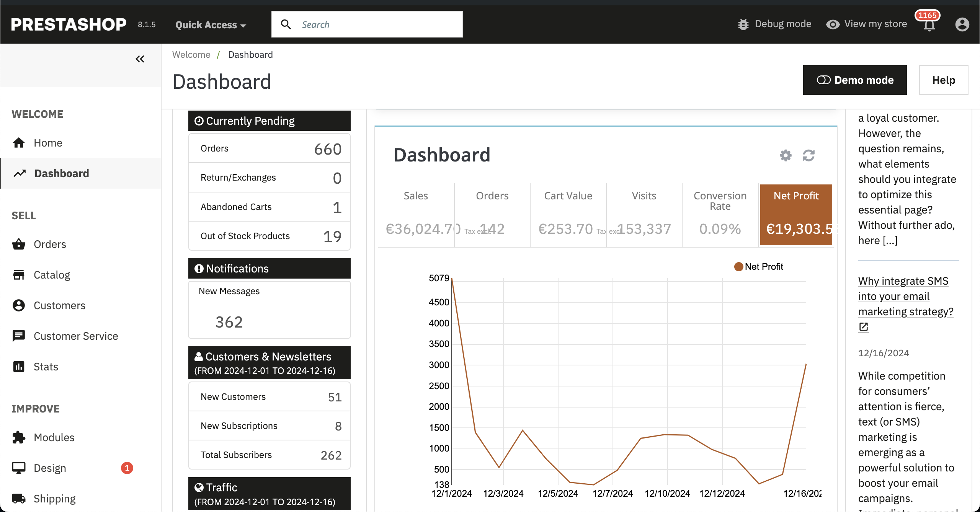Click the dashboard settings gear icon
Viewport: 980px width, 512px height.
coord(786,155)
